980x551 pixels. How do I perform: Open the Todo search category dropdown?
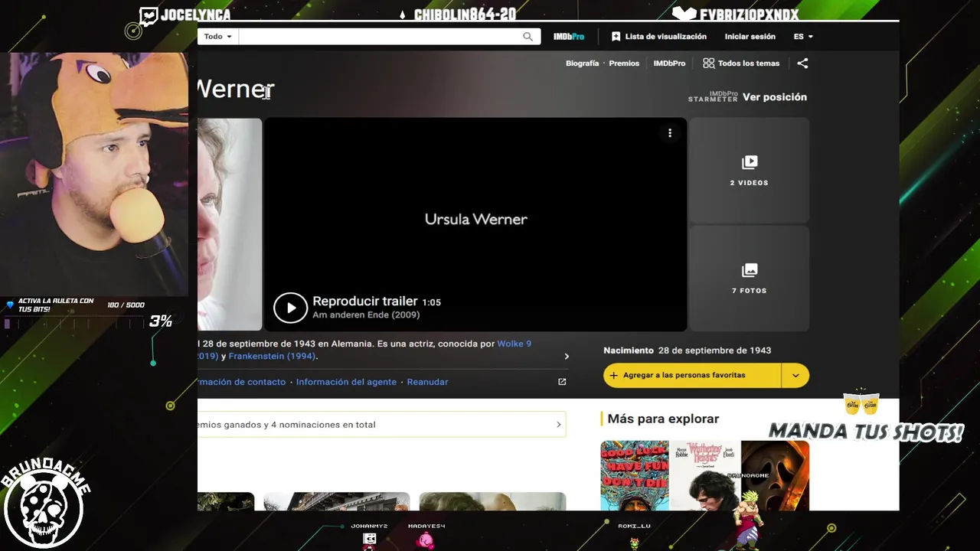pos(218,37)
